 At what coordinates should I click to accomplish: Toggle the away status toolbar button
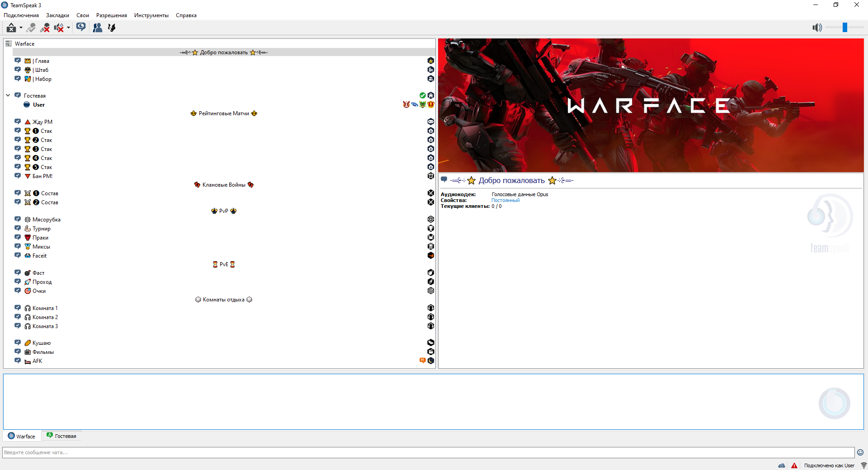pos(31,28)
